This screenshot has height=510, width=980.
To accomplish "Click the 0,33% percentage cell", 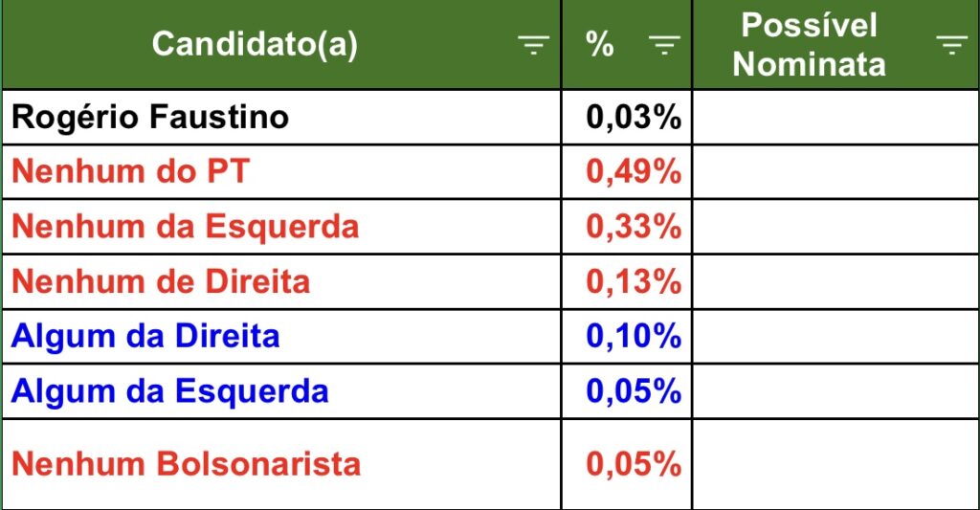I will coord(627,227).
